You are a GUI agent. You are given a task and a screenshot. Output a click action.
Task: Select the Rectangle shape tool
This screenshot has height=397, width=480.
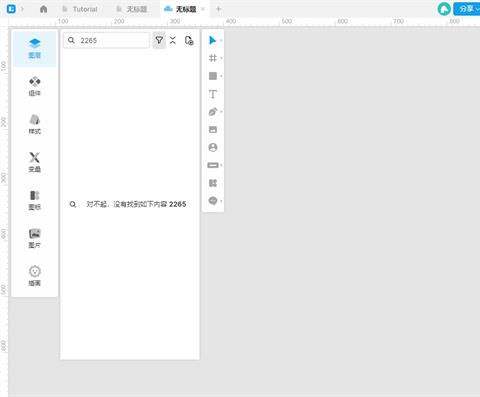pos(213,76)
